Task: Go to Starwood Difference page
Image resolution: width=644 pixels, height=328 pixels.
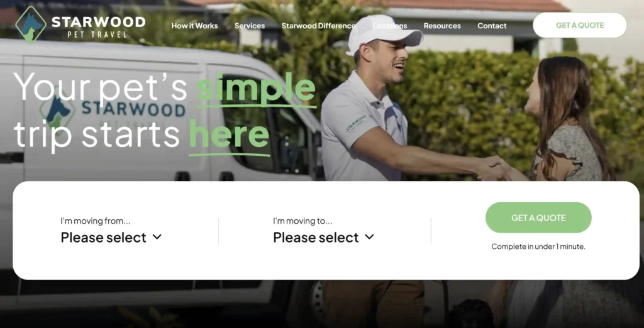Action: pos(318,26)
